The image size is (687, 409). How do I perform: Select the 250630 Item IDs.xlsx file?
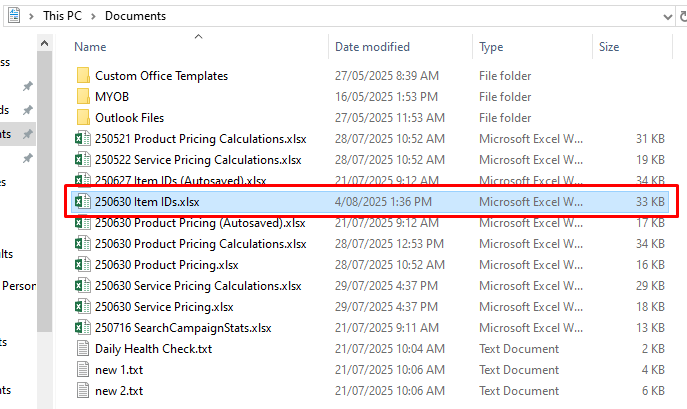click(370, 202)
